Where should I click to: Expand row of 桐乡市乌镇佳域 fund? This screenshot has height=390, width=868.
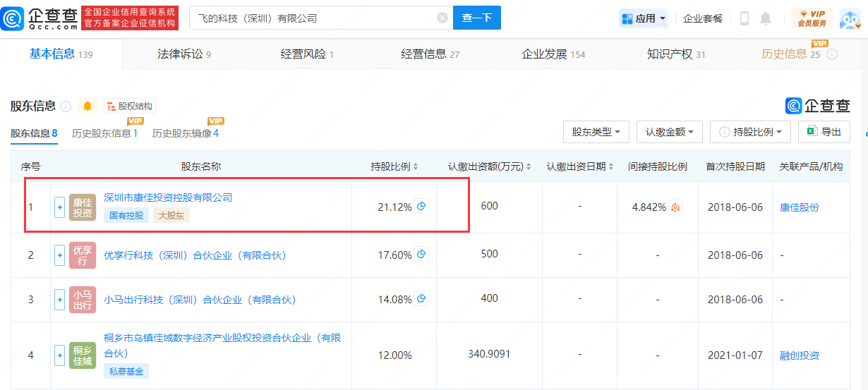59,355
